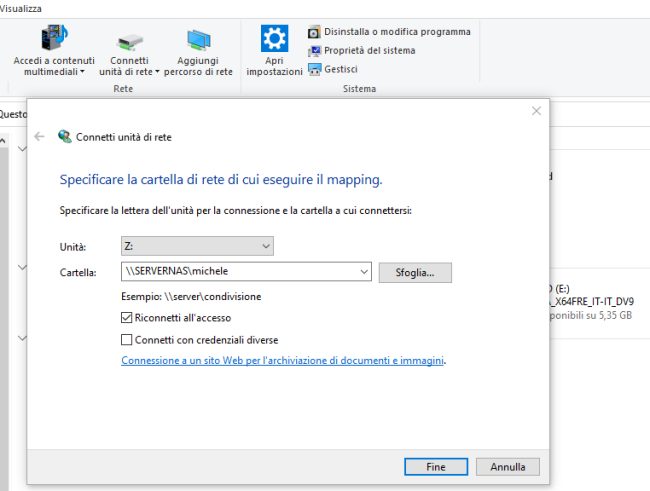Open Proprietà del sistema
Viewport: 650px width, 491px height.
coord(361,51)
